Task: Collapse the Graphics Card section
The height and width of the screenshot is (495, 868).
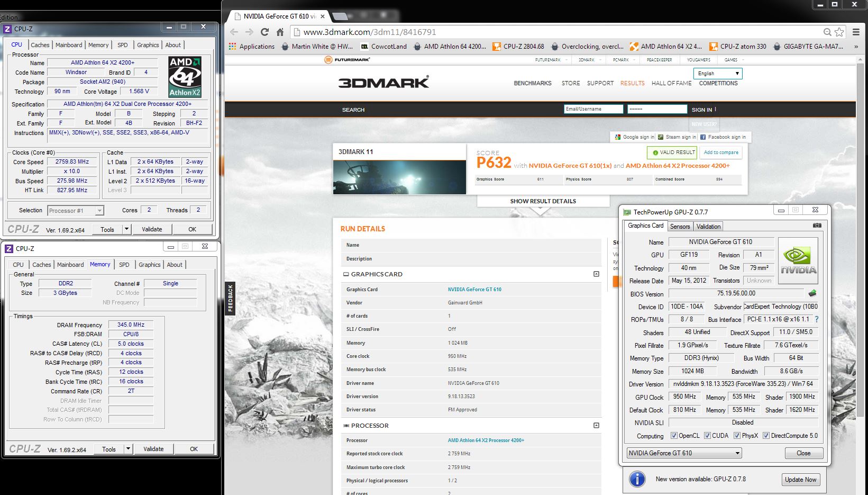Action: (x=596, y=274)
